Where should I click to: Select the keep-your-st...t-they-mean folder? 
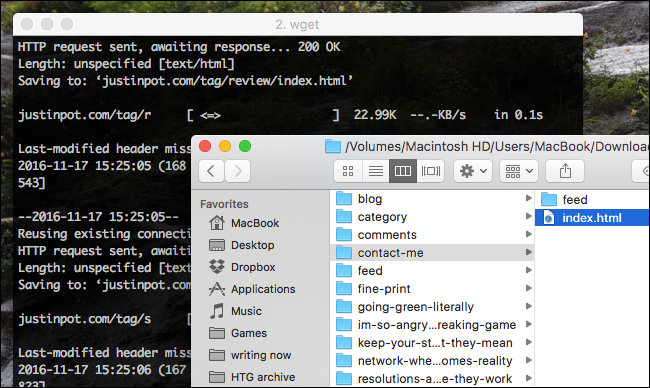[x=432, y=343]
